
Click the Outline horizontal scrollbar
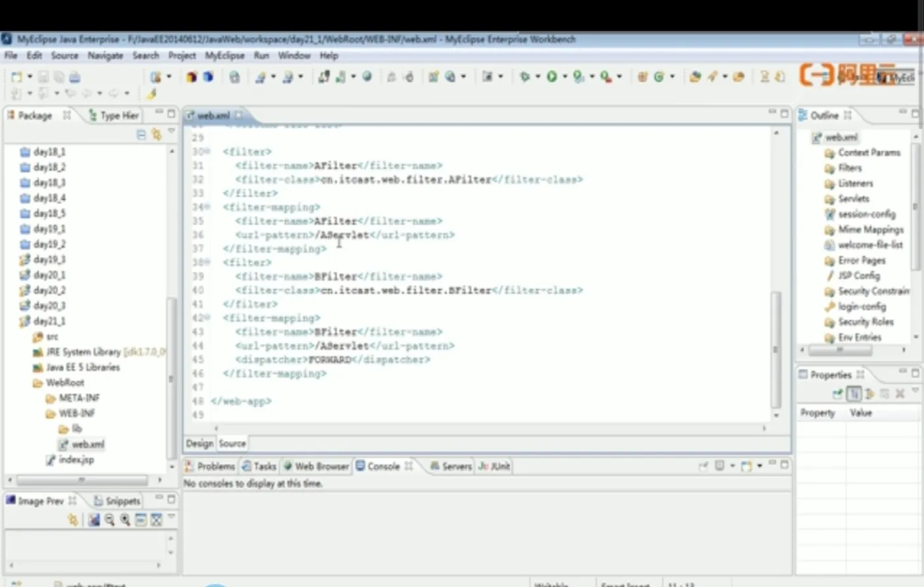(x=841, y=350)
